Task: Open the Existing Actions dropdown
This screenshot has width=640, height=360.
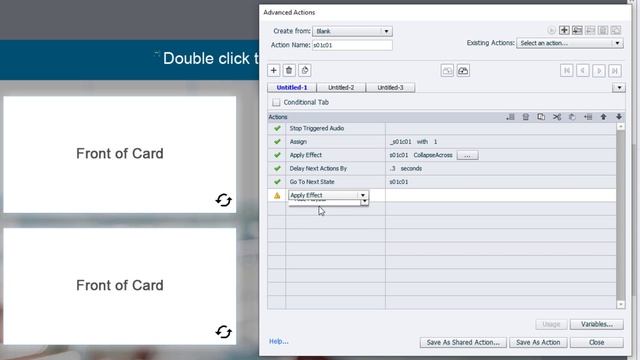Action: click(570, 43)
